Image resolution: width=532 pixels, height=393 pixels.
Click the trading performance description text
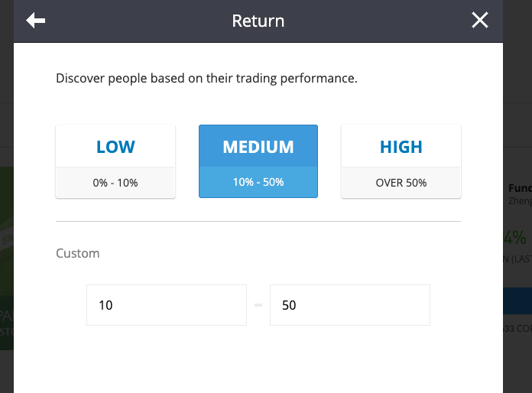coord(206,78)
